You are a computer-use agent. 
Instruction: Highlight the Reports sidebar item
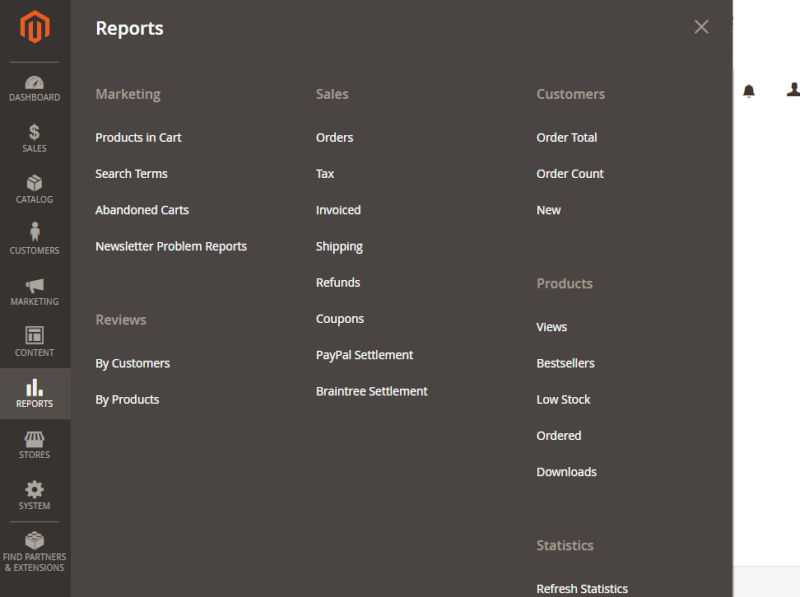tap(34, 393)
